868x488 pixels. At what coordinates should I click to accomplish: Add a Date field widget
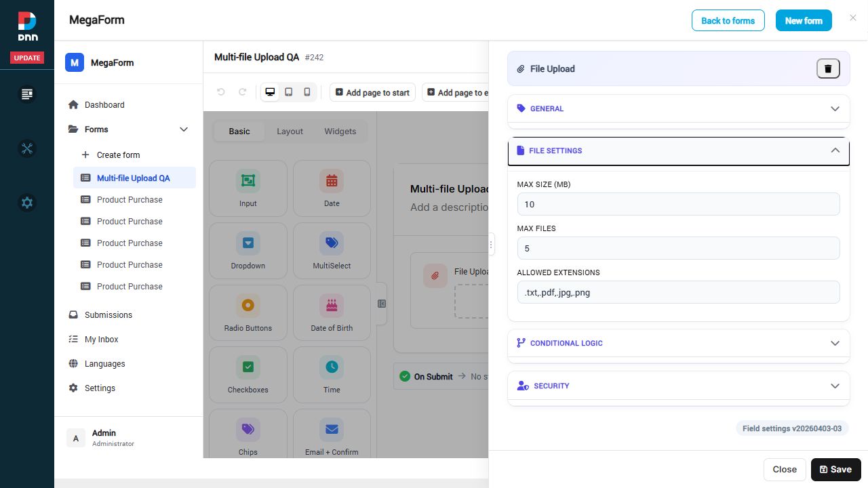click(332, 188)
